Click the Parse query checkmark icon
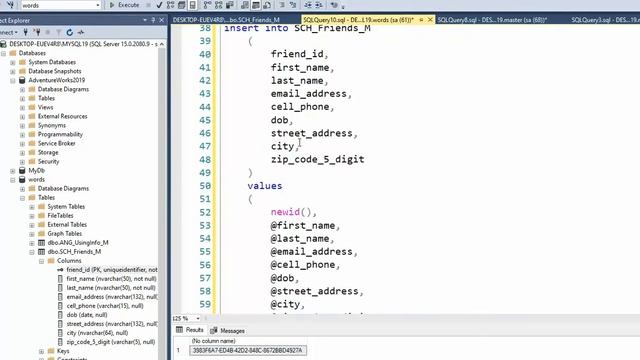This screenshot has height=360, width=640. [160, 5]
